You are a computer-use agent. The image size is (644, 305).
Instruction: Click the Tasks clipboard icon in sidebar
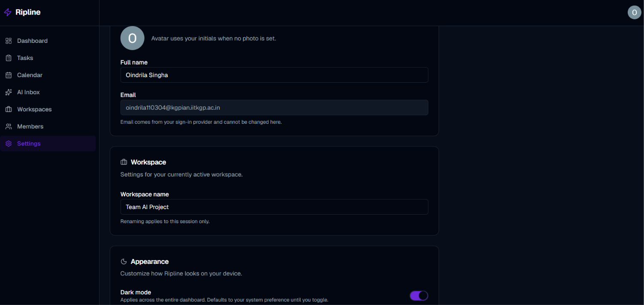9,58
